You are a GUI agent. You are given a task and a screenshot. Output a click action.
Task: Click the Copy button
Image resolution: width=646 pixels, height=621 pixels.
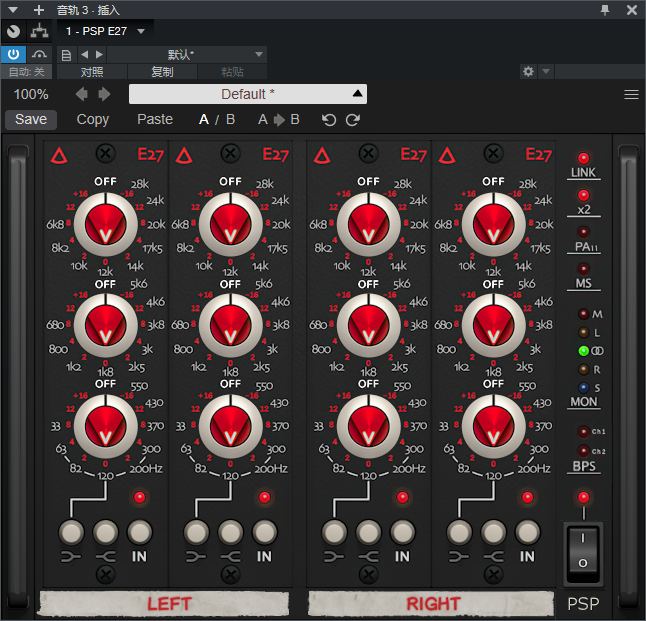[93, 120]
